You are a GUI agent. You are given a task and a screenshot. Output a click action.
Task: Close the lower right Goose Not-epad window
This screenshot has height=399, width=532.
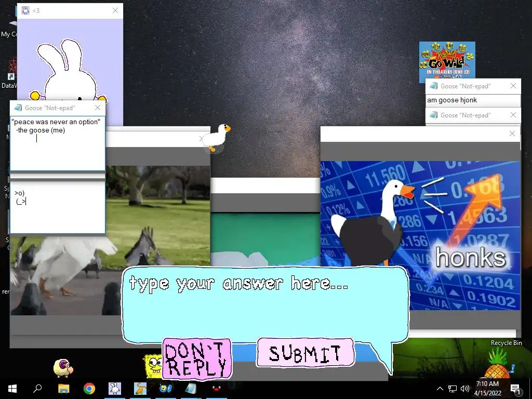pyautogui.click(x=513, y=115)
